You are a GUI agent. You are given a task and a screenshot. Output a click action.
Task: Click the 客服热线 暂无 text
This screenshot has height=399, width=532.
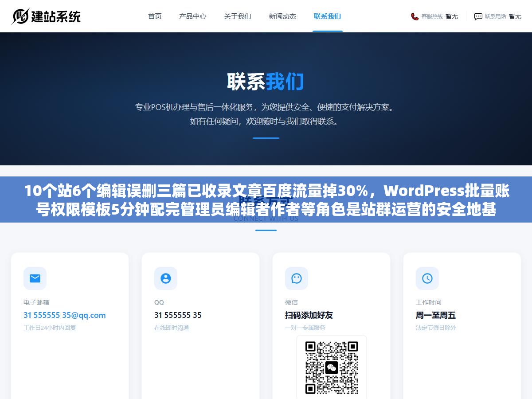[x=439, y=16]
